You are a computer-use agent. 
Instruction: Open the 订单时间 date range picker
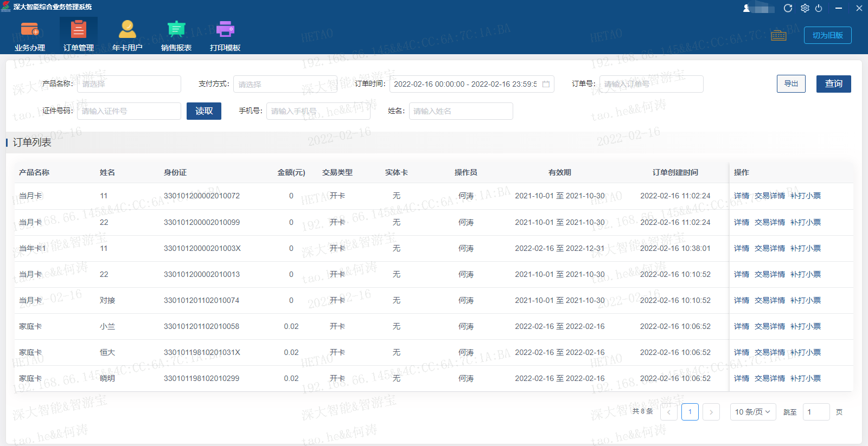point(471,84)
